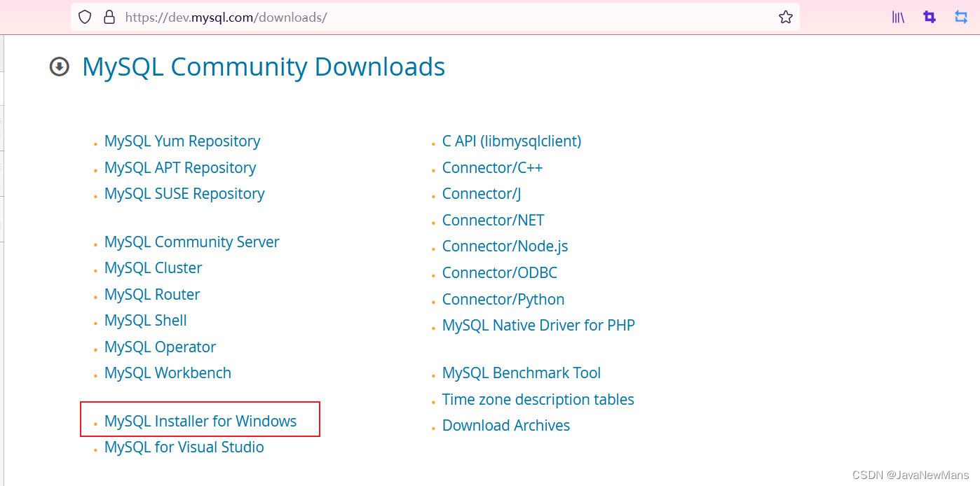Viewport: 980px width, 486px height.
Task: Open MySQL Operator link
Action: click(161, 347)
